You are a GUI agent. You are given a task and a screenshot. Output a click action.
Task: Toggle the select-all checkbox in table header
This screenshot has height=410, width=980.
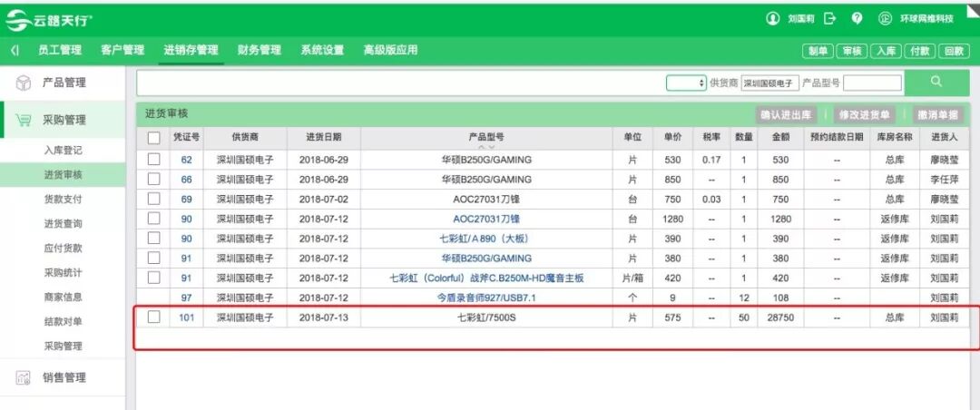[x=153, y=139]
